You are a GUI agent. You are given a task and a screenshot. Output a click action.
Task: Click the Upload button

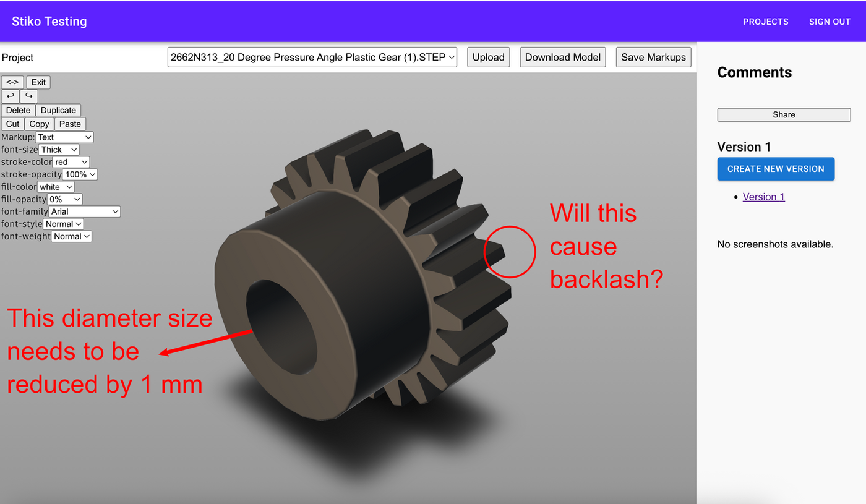(x=489, y=57)
